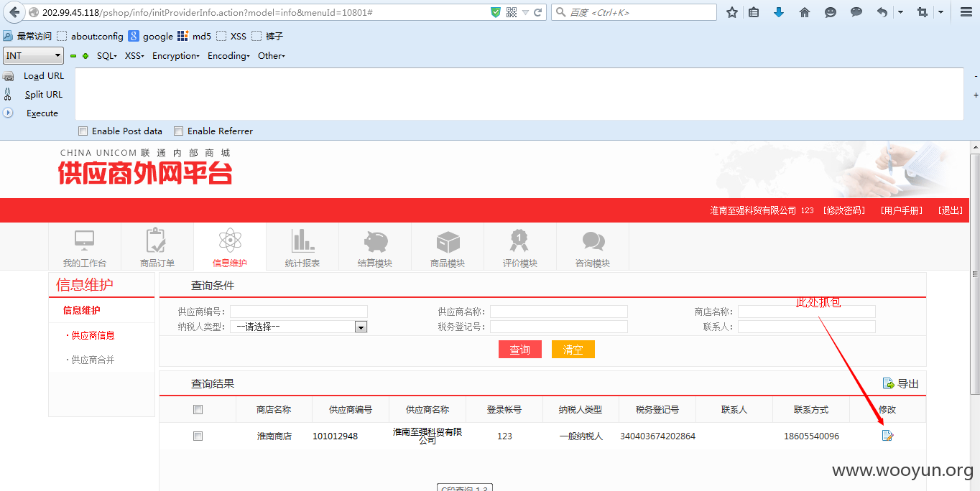This screenshot has width=980, height=491.
Task: Click the 税务登记号 input field
Action: [x=559, y=327]
